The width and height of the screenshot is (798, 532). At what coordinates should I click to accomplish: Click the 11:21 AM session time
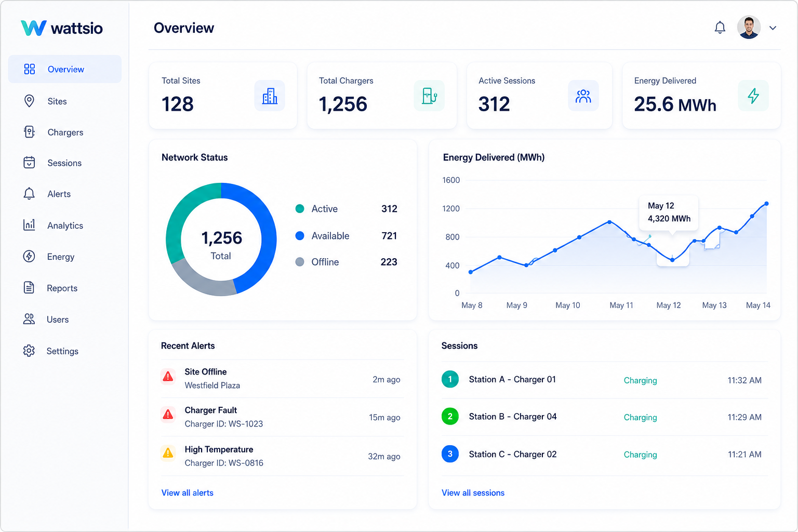pos(744,455)
